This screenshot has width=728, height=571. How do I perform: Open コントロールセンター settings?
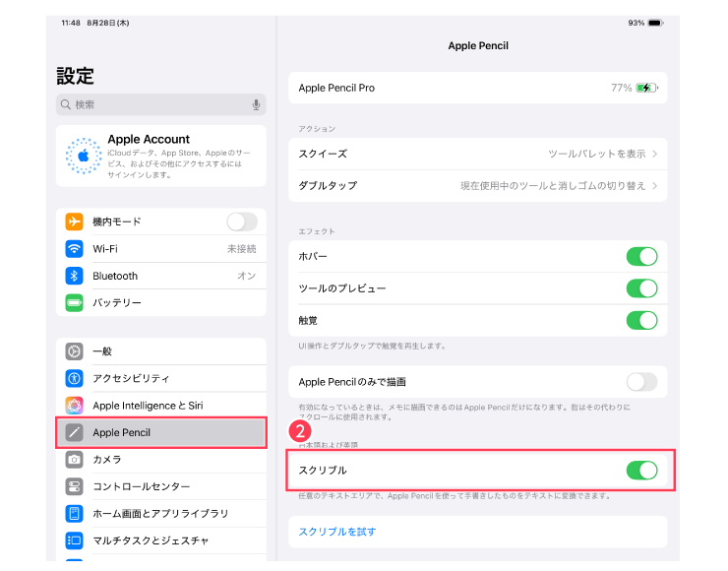coord(161,486)
